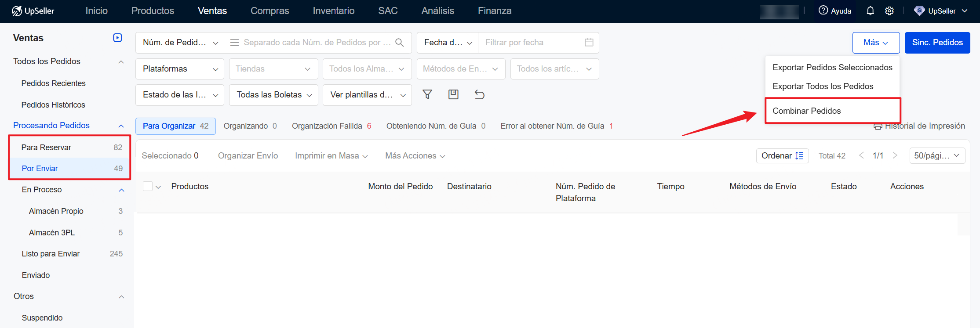Tick the select-all checkbox in table header
Screen dimensions: 980x328
pos(148,186)
